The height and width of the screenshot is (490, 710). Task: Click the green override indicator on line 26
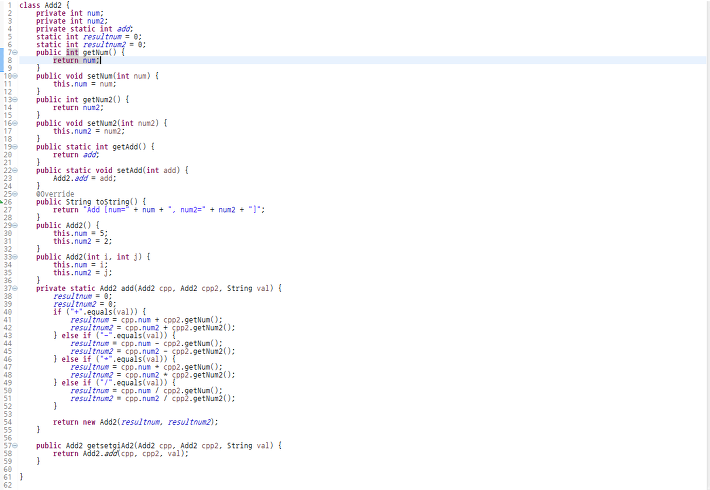tap(1, 202)
